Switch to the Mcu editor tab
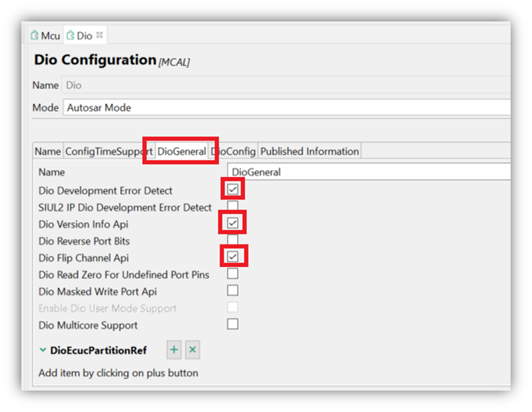Viewport: 532px width, 412px height. (x=45, y=35)
